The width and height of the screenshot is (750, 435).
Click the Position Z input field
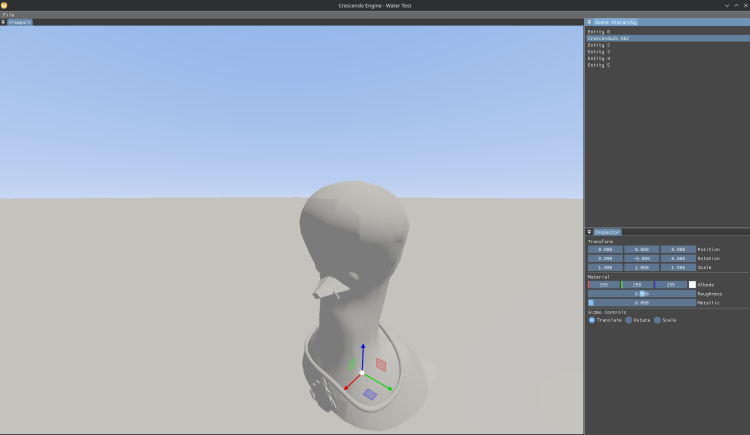[678, 249]
